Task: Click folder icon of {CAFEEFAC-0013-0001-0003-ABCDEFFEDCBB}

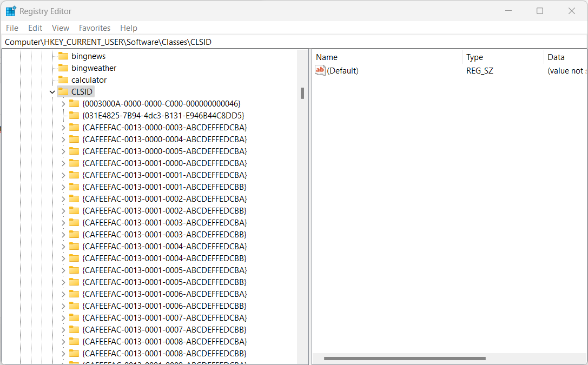Action: 74,235
